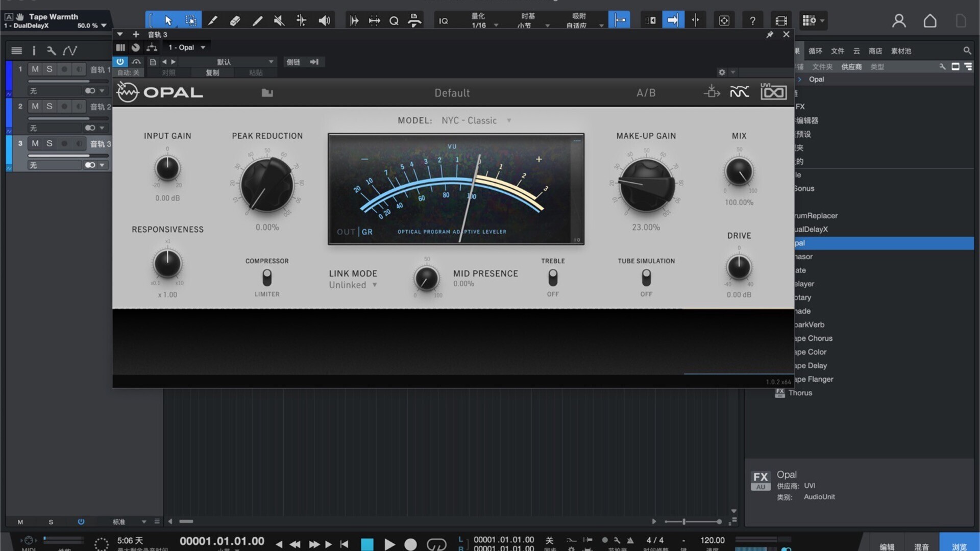Toggle the Tube Simulation switch
Image resolution: width=980 pixels, height=551 pixels.
click(x=646, y=278)
